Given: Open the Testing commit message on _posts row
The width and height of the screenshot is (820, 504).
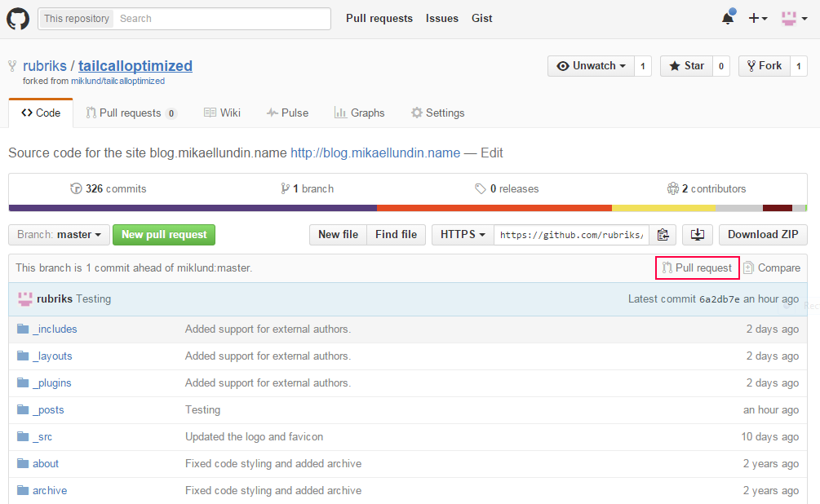Looking at the screenshot, I should 202,410.
